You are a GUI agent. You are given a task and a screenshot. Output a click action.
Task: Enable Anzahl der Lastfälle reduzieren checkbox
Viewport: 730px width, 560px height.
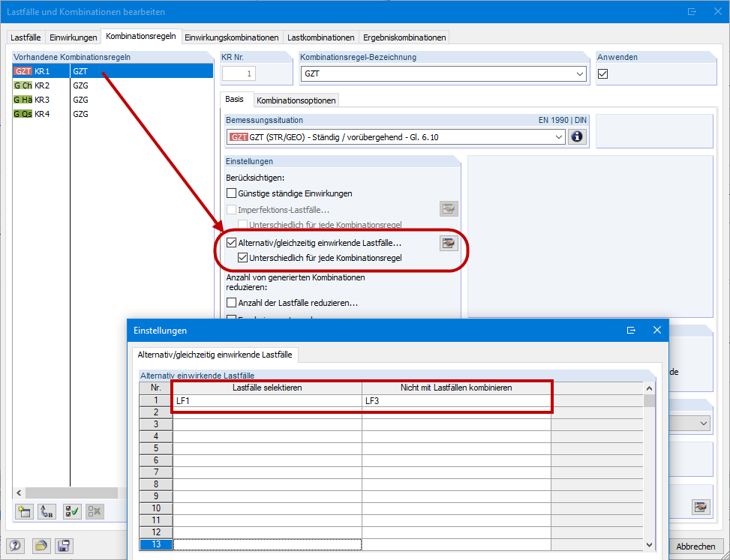pyautogui.click(x=231, y=303)
